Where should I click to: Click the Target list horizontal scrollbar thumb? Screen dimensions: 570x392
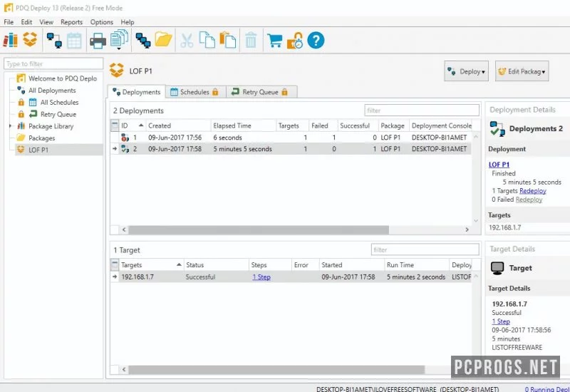click(x=276, y=369)
